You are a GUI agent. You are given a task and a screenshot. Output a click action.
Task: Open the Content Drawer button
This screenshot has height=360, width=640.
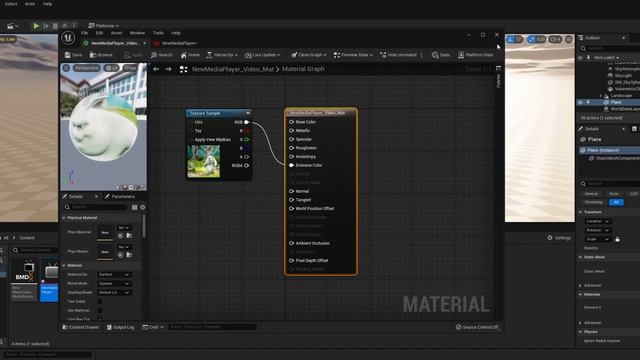(x=81, y=327)
